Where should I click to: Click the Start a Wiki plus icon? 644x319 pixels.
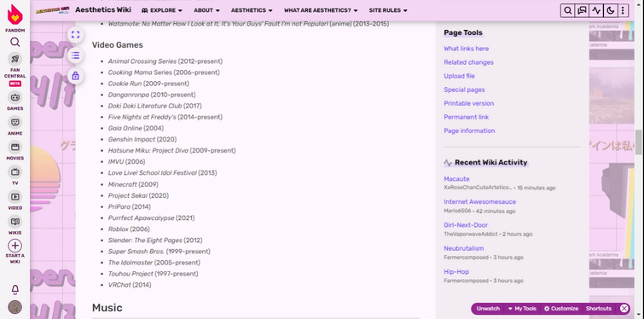(x=15, y=246)
